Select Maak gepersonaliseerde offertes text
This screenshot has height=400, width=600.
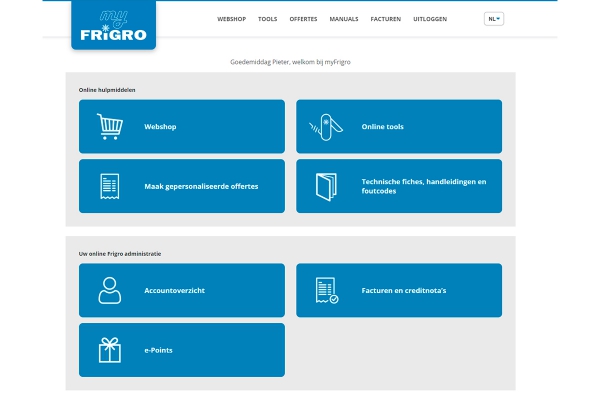point(201,186)
